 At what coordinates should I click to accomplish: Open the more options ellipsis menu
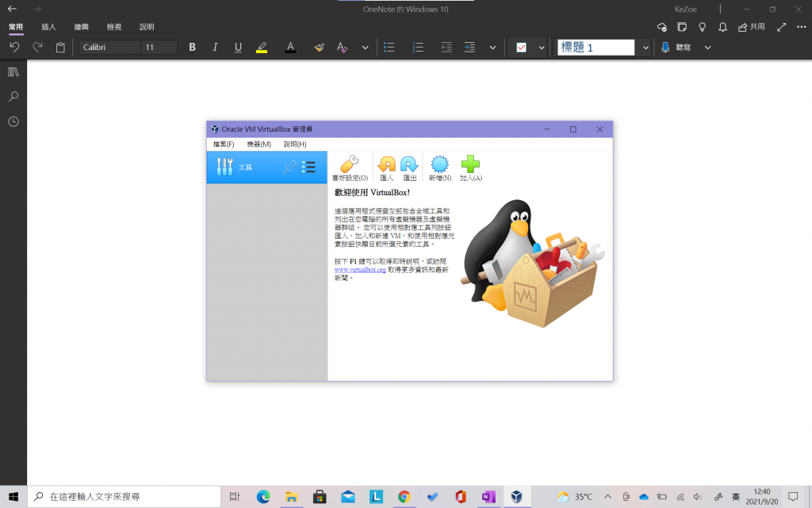coord(801,27)
